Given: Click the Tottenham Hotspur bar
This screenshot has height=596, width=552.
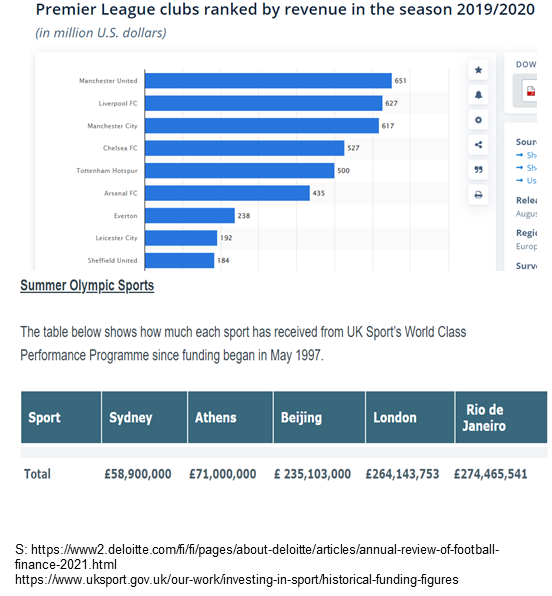Looking at the screenshot, I should [240, 171].
